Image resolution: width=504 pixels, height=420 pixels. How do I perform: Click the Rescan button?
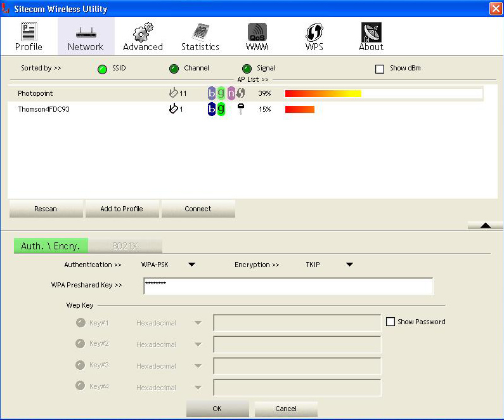(x=46, y=209)
